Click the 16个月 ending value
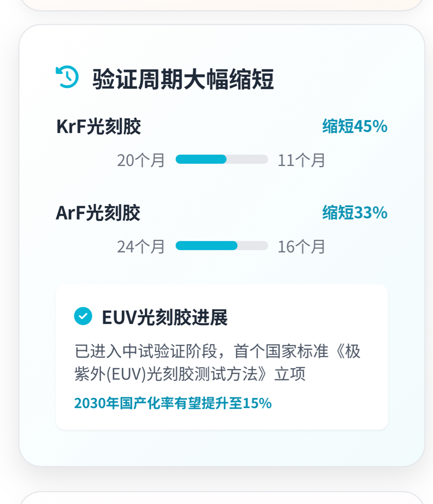The image size is (433, 504). pyautogui.click(x=301, y=247)
